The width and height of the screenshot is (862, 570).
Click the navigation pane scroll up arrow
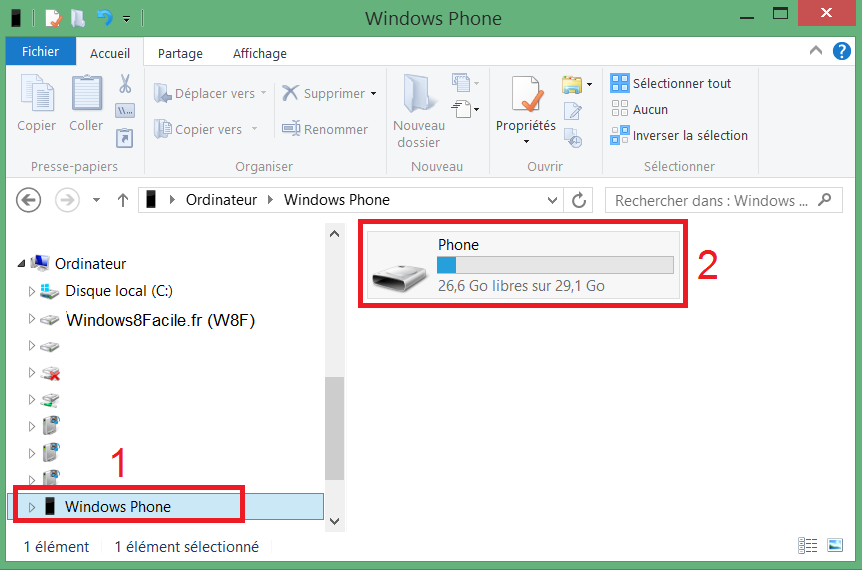pyautogui.click(x=334, y=234)
